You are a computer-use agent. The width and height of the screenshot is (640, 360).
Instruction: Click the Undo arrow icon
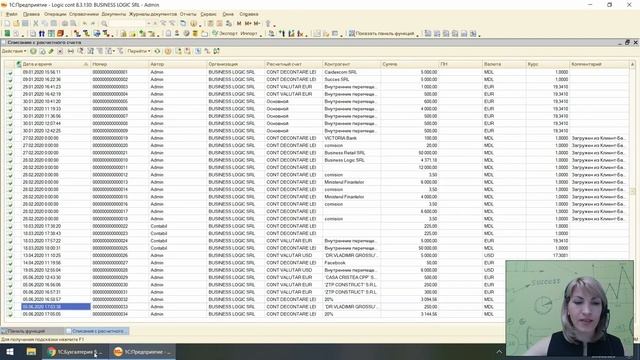coord(84,24)
